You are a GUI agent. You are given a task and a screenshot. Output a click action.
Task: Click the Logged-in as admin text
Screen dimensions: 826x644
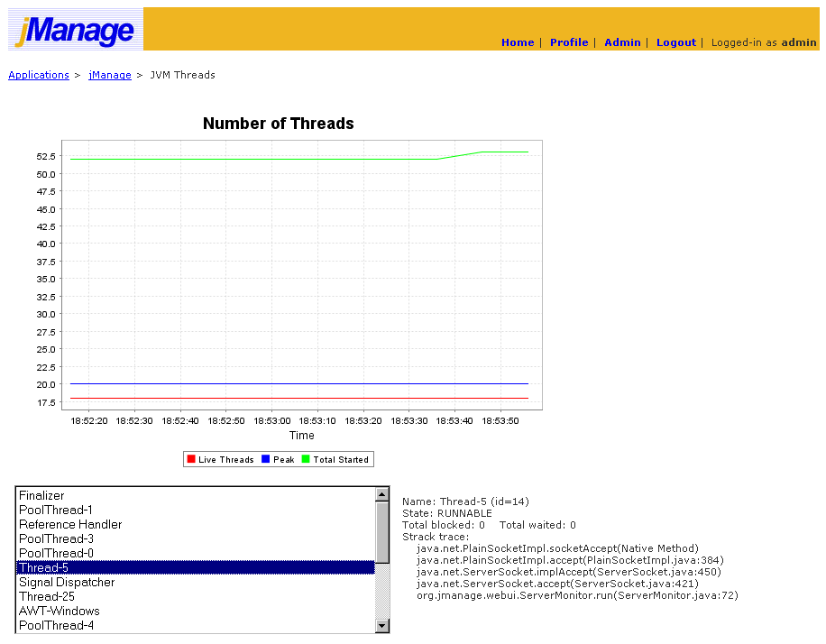click(764, 42)
